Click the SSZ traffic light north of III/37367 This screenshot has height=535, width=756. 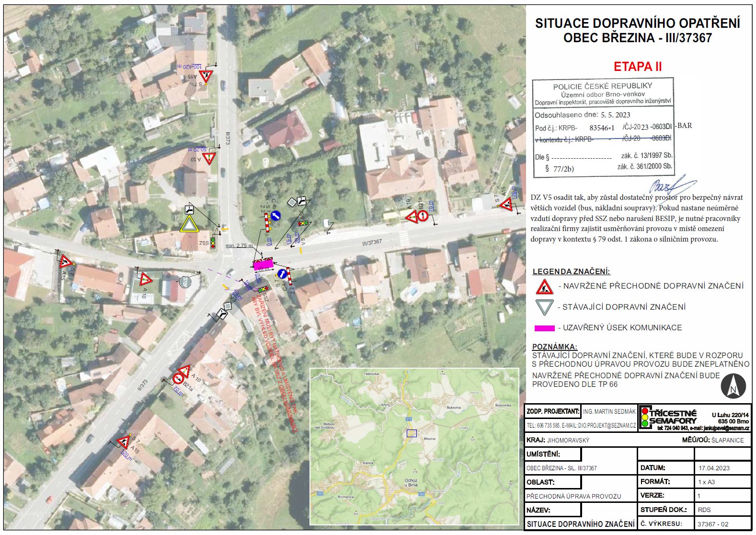(303, 223)
